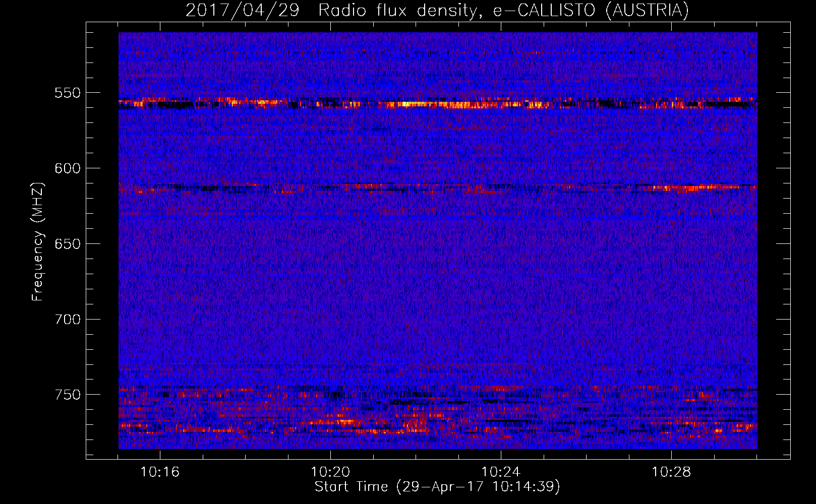Click the 600 frequency tick label

(x=68, y=168)
